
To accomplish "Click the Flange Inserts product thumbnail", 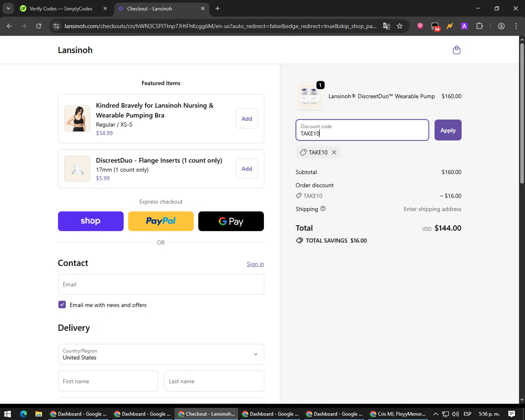I will tap(77, 169).
